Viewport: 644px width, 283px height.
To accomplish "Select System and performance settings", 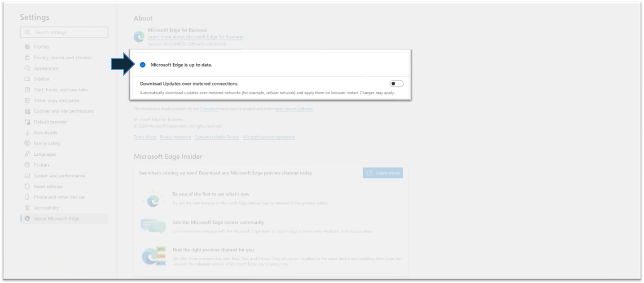I will pos(59,176).
